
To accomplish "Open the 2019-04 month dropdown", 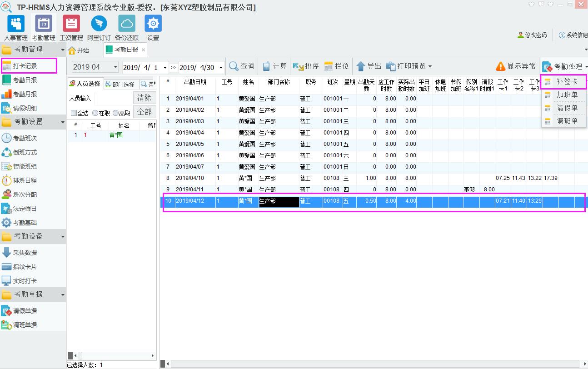I will click(x=115, y=67).
